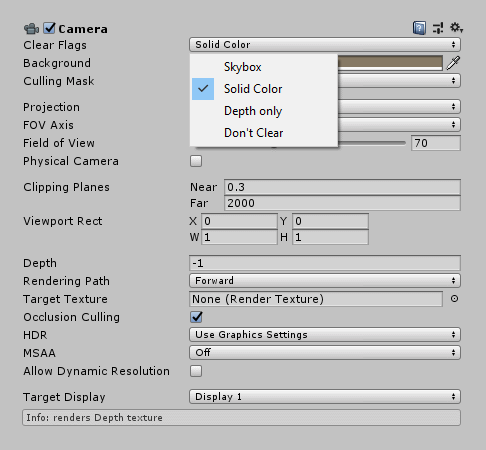Screen dimensions: 486x450
Task: Pick background color with eyedropper
Action: coord(453,63)
